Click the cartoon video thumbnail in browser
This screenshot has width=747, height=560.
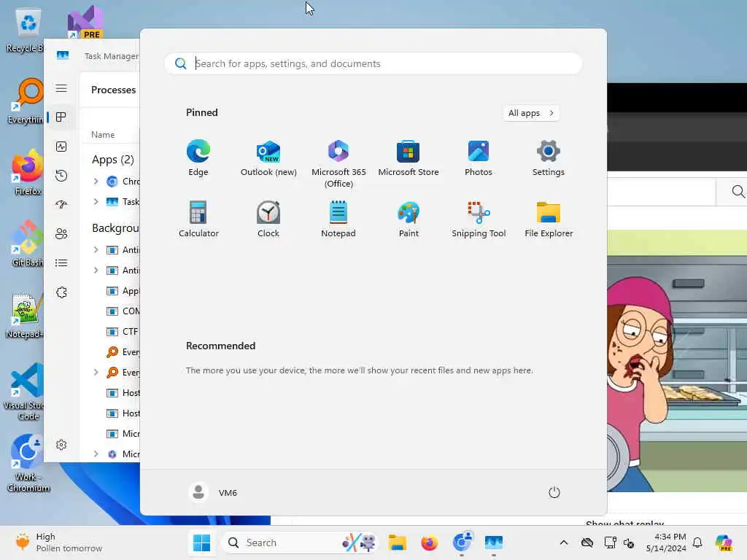[677, 360]
